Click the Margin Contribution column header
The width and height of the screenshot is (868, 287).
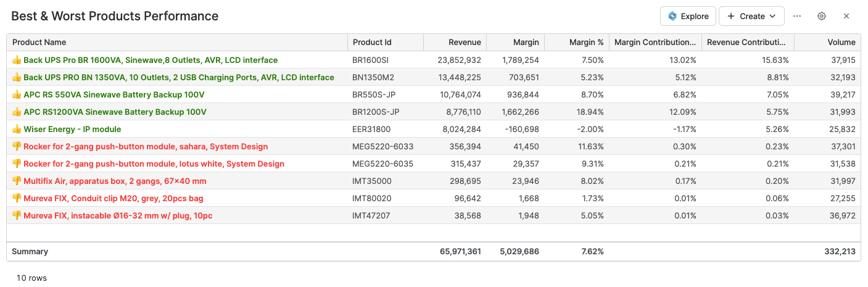tap(655, 43)
